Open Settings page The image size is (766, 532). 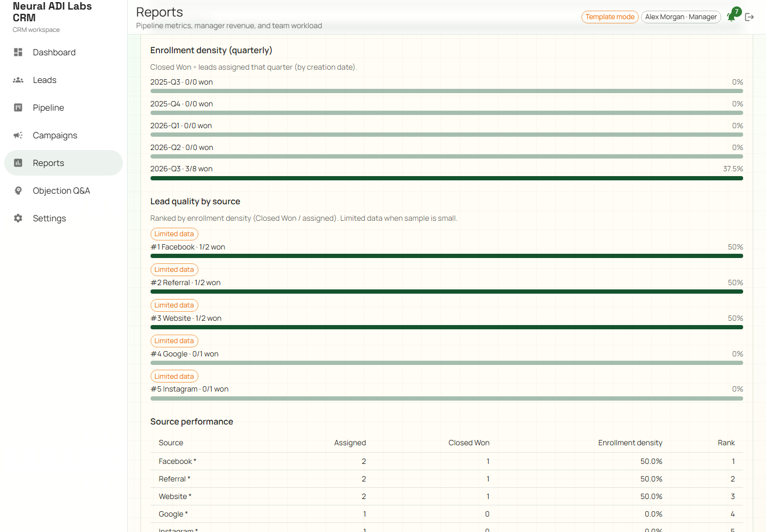pos(63,218)
